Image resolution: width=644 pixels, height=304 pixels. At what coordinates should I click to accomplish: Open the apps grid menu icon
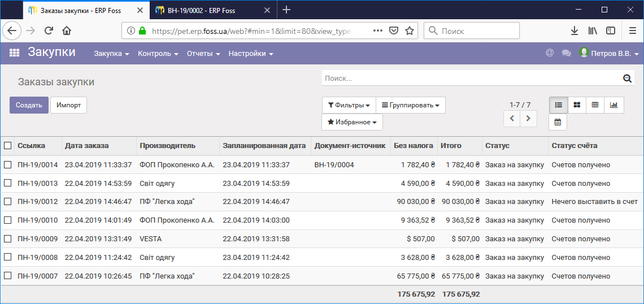coord(14,53)
